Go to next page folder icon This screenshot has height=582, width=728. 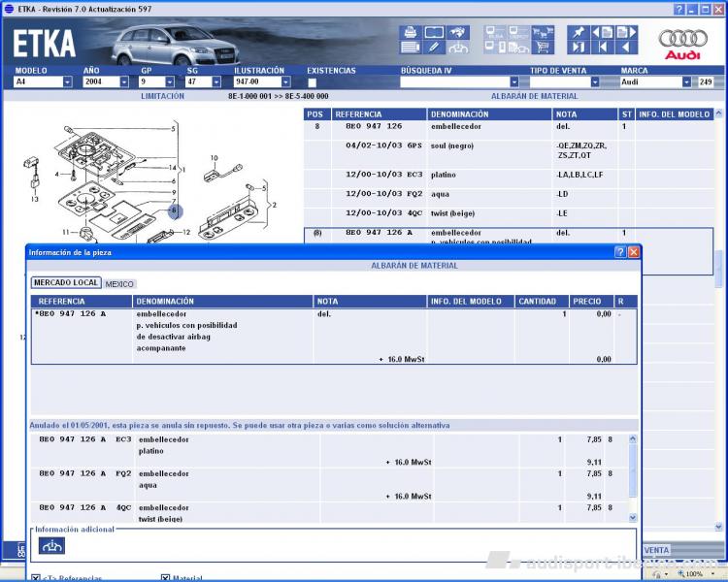click(x=626, y=32)
